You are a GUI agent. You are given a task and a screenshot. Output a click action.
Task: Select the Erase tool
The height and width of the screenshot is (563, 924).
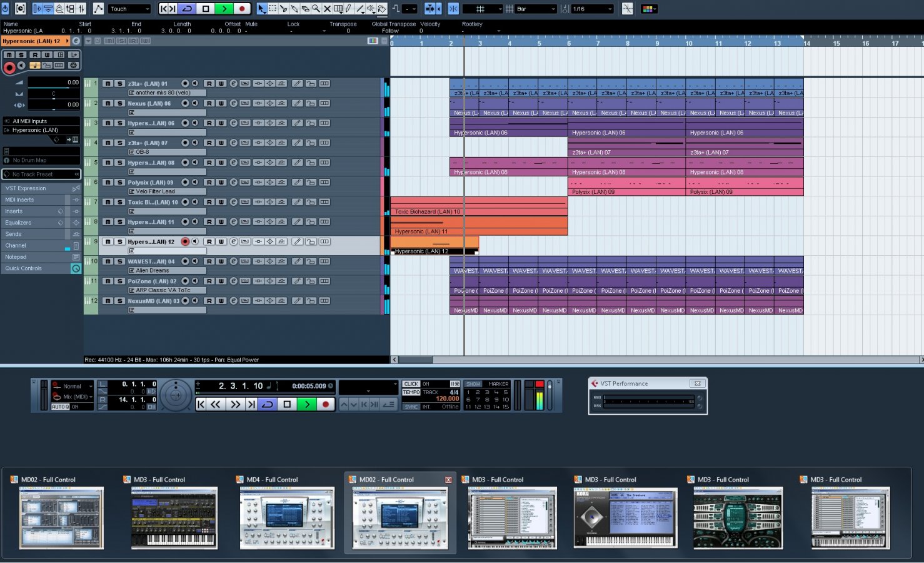[305, 9]
